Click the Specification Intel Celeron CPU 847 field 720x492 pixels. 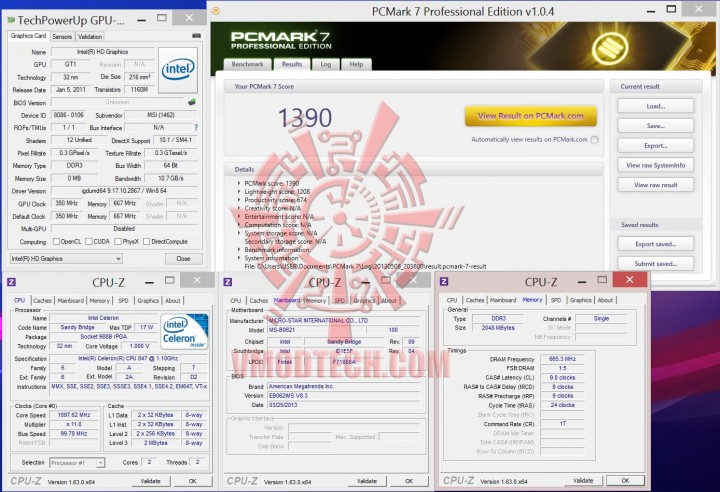(128, 358)
